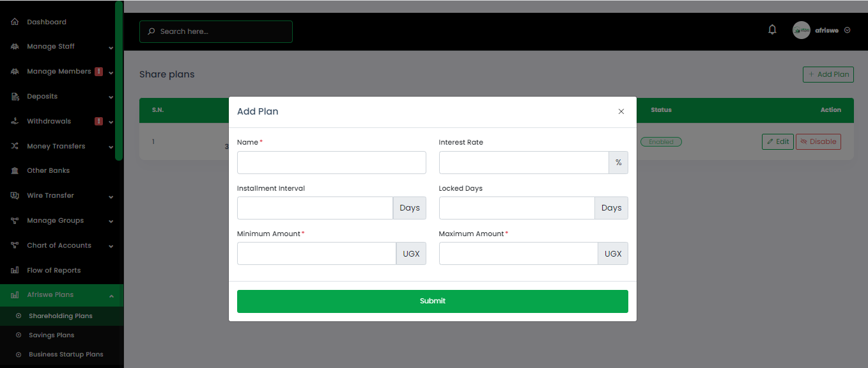Screen dimensions: 868x368
Task: Expand the Manage Groups chevron
Action: (111, 221)
